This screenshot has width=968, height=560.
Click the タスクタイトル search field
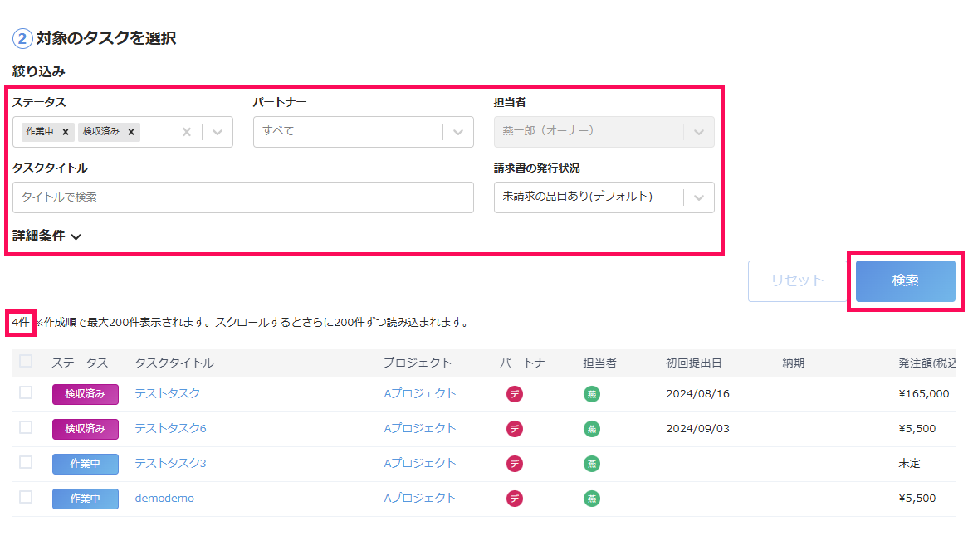(242, 197)
